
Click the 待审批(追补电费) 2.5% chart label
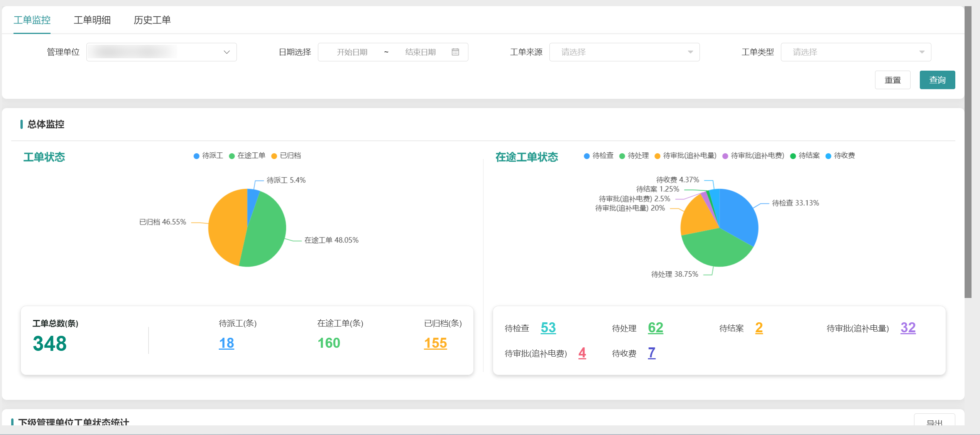[x=634, y=199]
